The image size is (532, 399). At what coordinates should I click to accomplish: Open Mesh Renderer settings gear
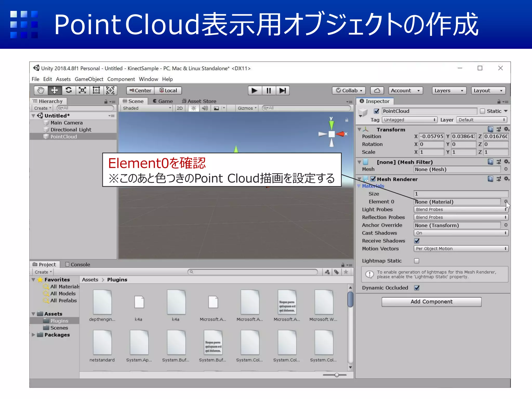[507, 179]
